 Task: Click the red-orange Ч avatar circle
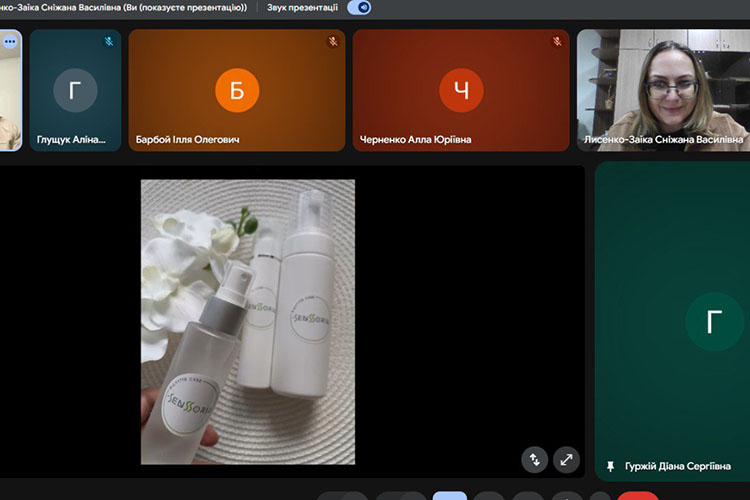(461, 92)
